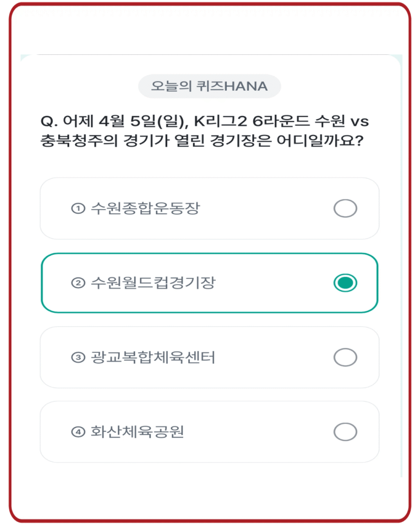Deselect the filled radio circle next to 수원월드컵경기장
This screenshot has height=525, width=420.
346,282
